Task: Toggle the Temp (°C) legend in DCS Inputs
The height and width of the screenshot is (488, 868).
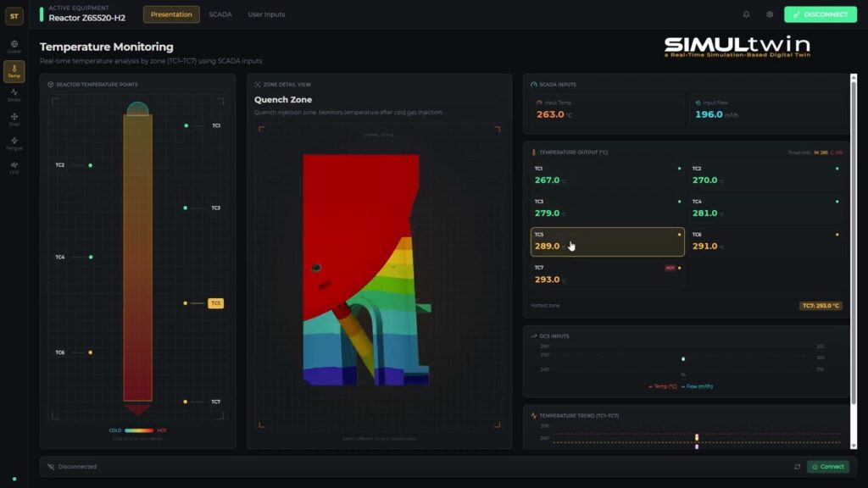Action: (662, 386)
